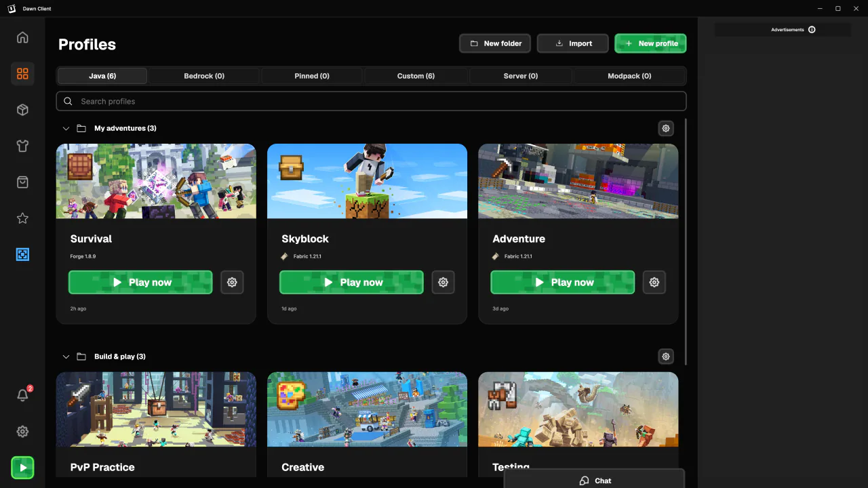Select the orange Profiles grid icon in sidebar

coord(22,74)
